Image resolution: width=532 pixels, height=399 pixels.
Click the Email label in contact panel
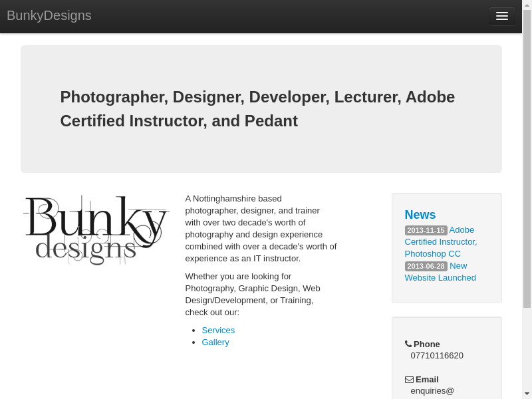[427, 380]
